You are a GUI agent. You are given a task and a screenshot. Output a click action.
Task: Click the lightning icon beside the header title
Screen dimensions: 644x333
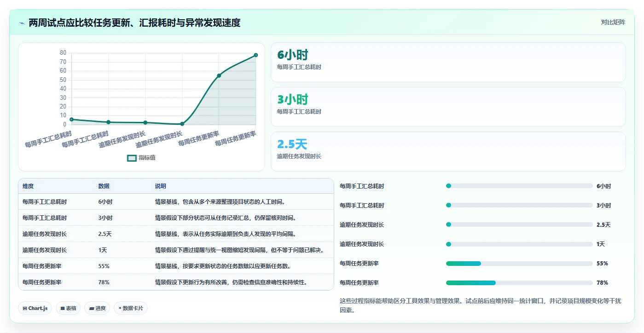(x=22, y=23)
